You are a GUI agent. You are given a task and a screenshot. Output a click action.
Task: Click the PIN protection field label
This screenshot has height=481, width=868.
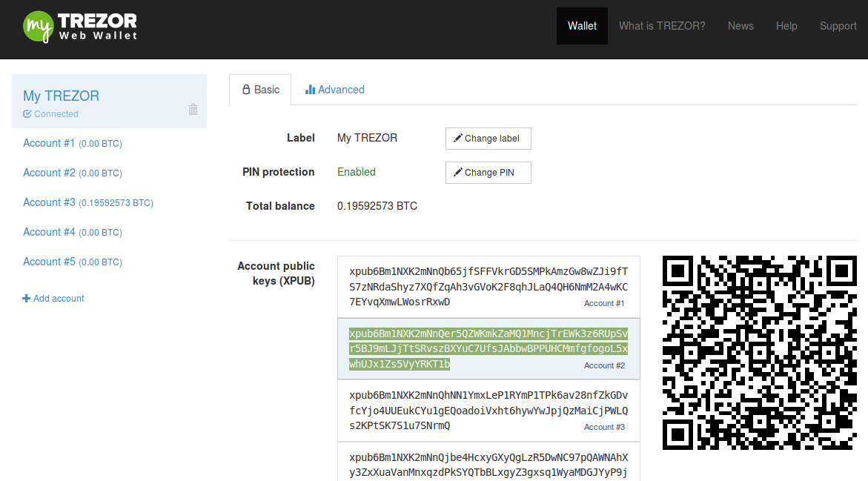(279, 172)
